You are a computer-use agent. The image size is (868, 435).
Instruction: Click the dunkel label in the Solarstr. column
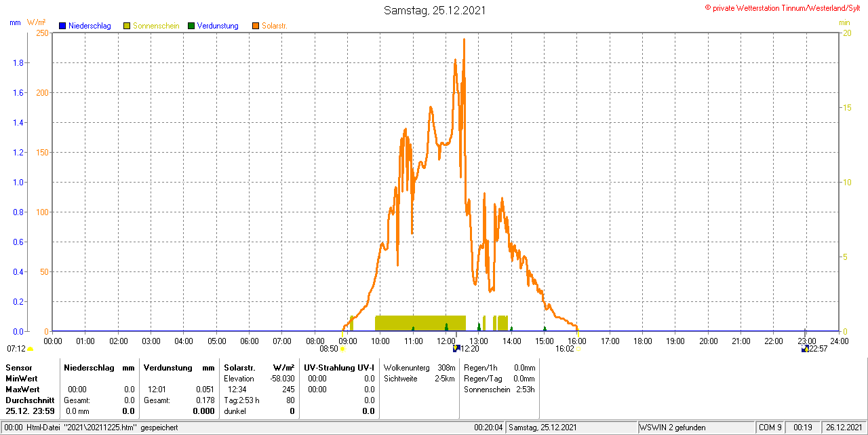235,411
